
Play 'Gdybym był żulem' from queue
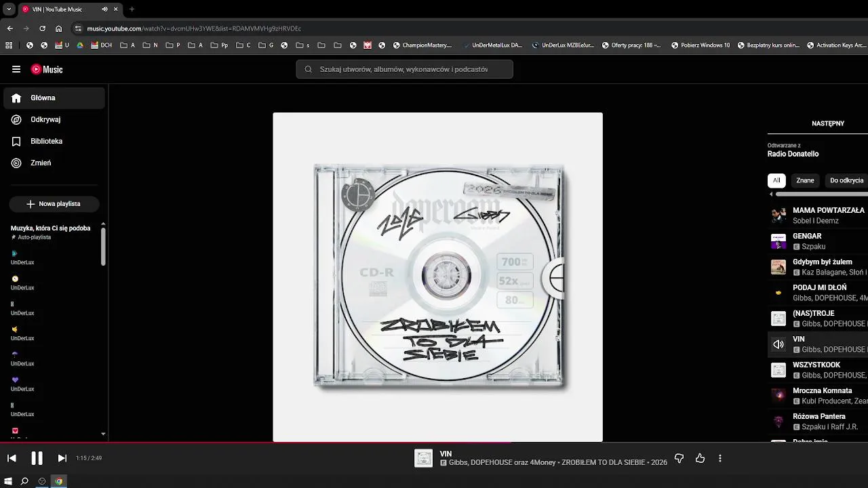tap(818, 267)
